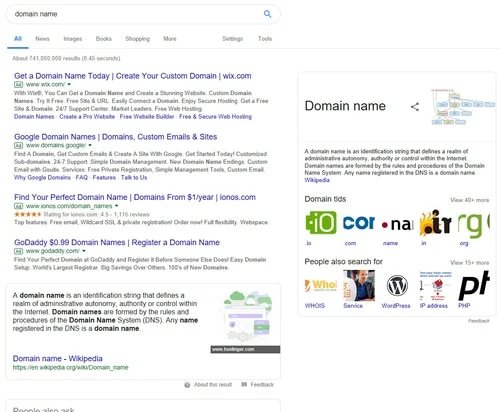Open the .com domain logo thumbnail

click(359, 223)
